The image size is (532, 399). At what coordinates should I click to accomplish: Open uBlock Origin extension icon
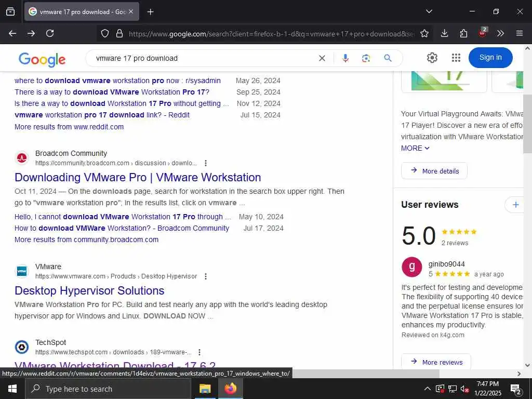click(x=483, y=33)
